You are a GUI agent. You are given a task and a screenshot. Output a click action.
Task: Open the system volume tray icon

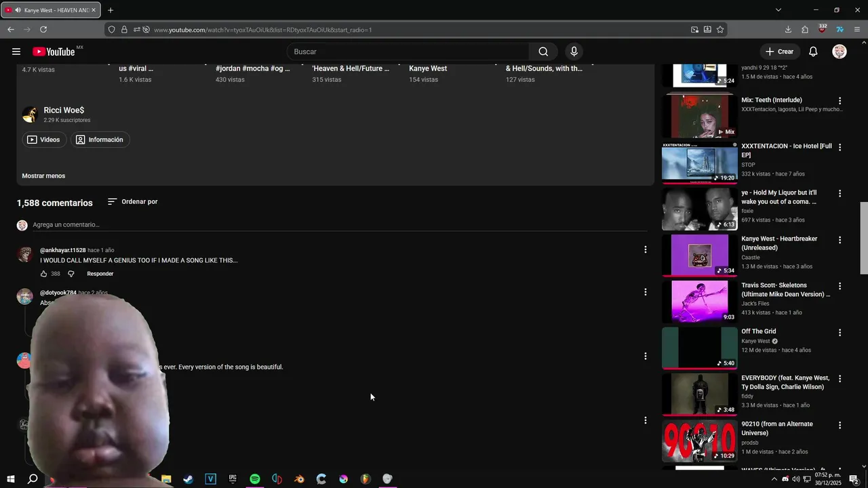click(796, 479)
